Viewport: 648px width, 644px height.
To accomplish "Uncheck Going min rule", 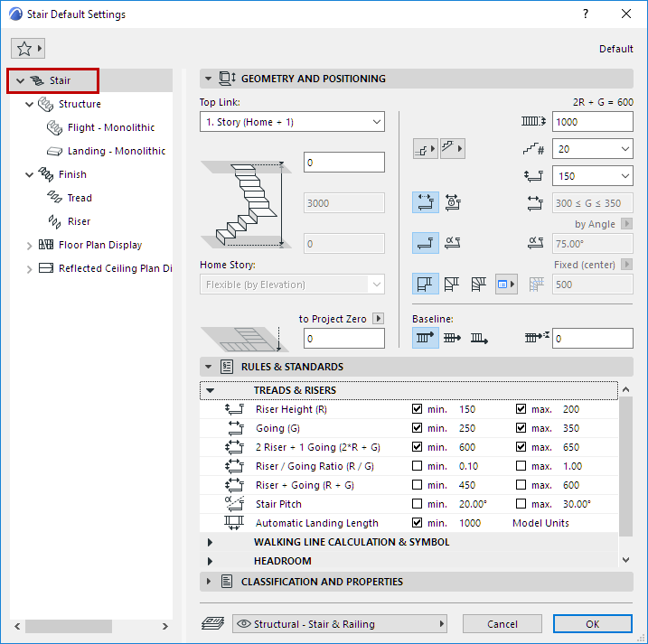I will (x=417, y=428).
